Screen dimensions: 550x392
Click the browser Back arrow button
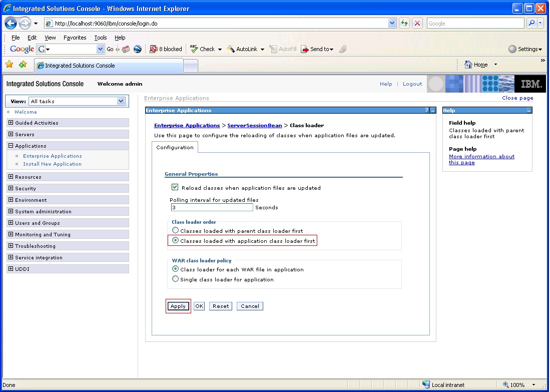[11, 24]
